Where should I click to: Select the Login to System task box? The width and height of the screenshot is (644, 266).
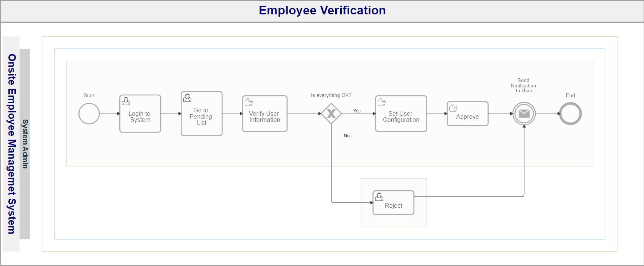(140, 114)
